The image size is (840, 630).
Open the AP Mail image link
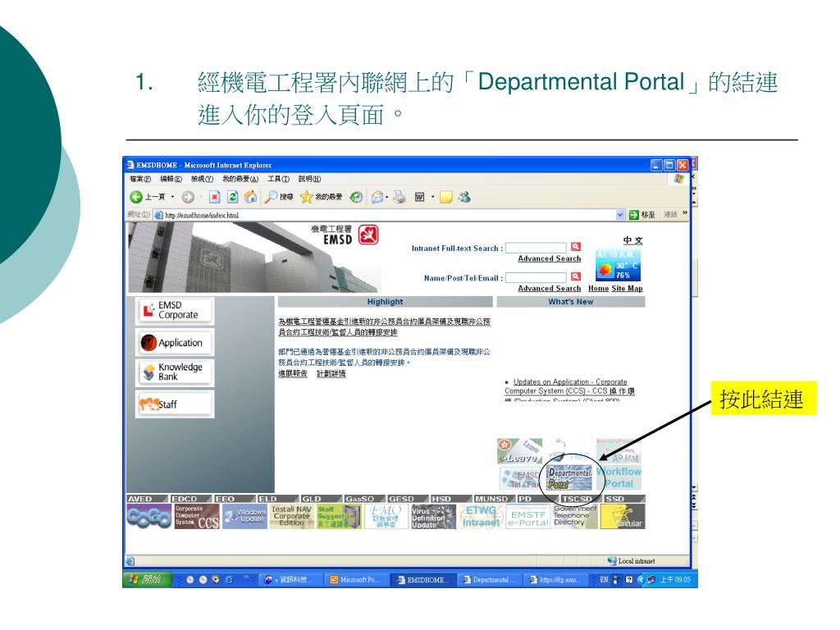619,451
